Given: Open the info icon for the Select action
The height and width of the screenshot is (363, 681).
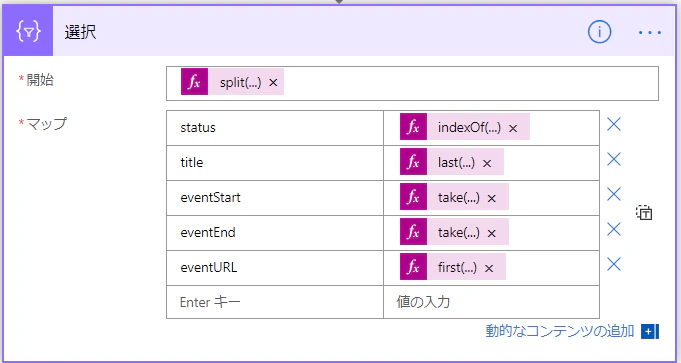Looking at the screenshot, I should coord(599,32).
